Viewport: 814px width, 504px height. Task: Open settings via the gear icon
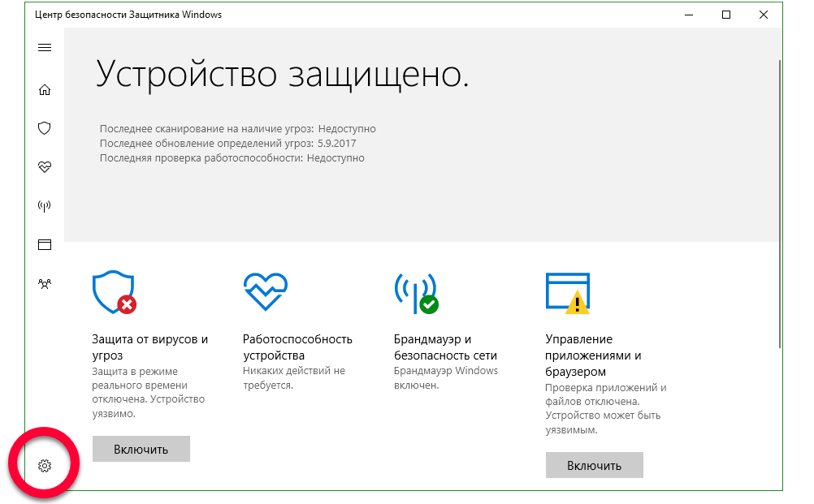pyautogui.click(x=45, y=466)
